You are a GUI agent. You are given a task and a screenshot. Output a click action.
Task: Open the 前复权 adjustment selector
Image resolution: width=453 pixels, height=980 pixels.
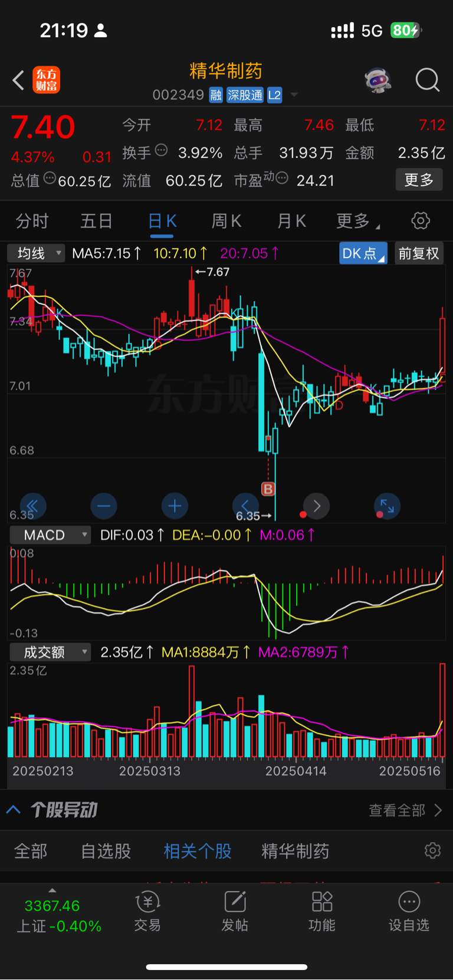[419, 253]
